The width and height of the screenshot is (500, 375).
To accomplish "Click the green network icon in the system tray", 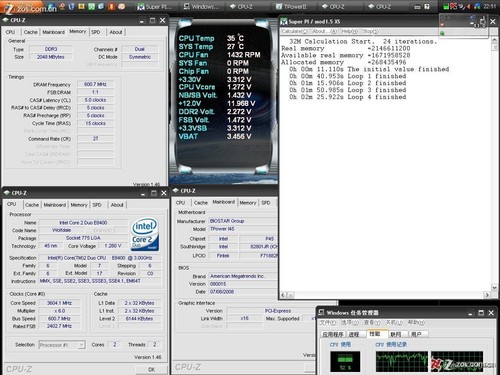I will pos(446,6).
